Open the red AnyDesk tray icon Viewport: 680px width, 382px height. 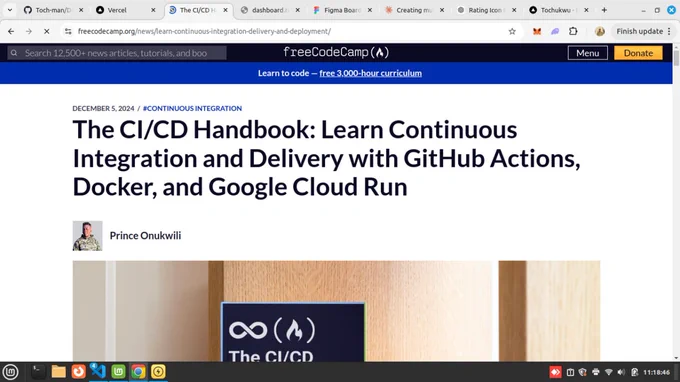pos(556,372)
